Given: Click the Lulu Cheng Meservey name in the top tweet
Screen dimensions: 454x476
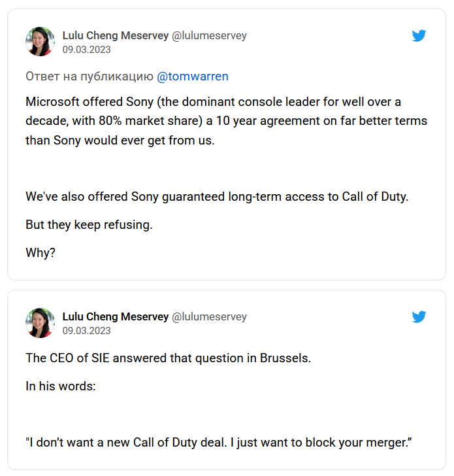Looking at the screenshot, I should tap(115, 35).
